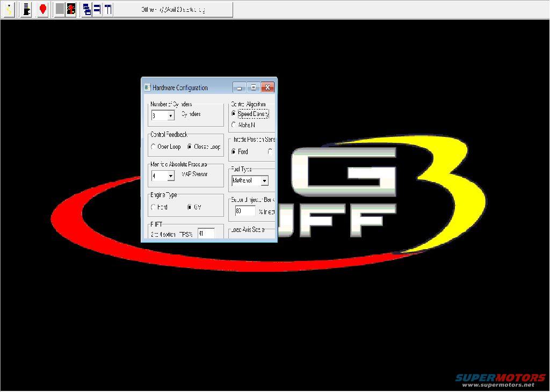The height and width of the screenshot is (392, 550).
Task: Select GM engine type radio button
Action: pos(190,207)
